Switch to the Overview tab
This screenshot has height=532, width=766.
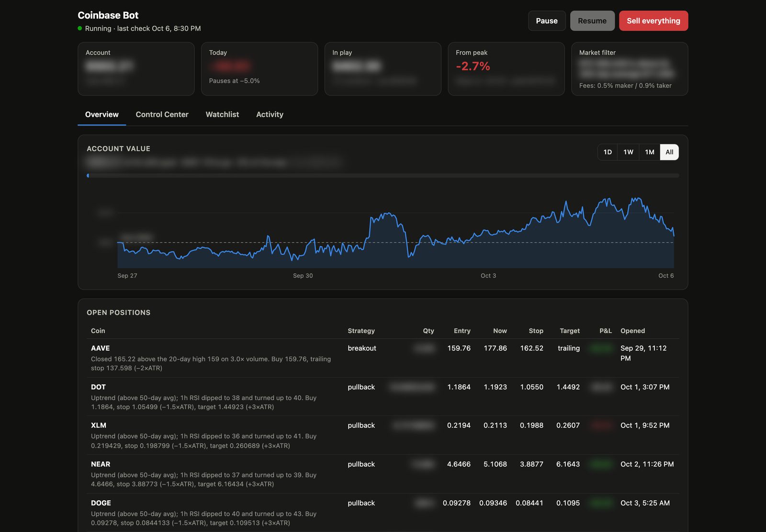(101, 114)
